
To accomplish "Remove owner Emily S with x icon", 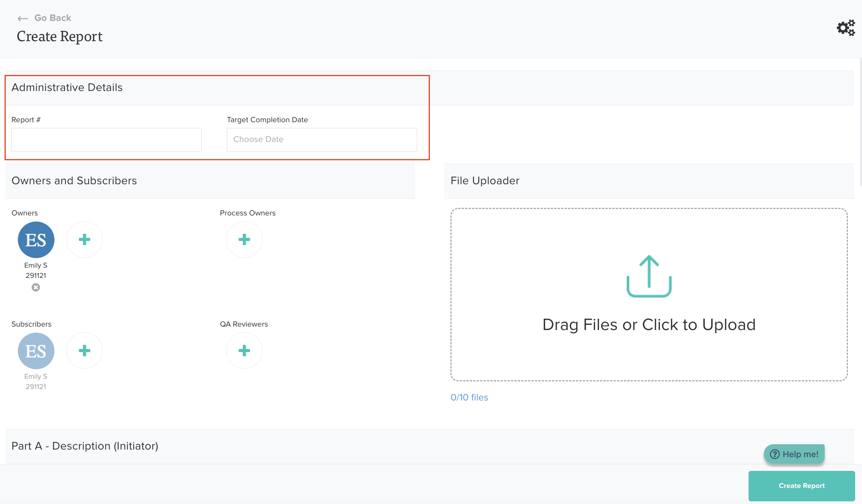I will [36, 287].
